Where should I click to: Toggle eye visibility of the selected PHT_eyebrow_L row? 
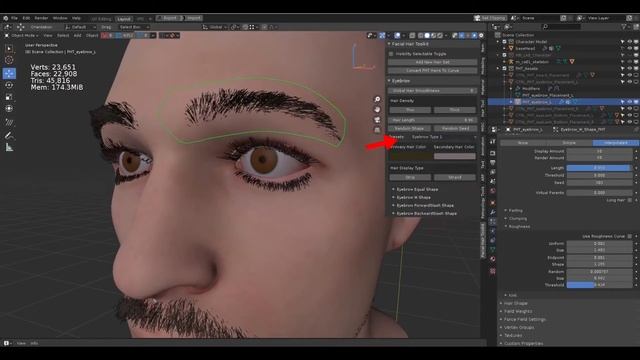[x=629, y=102]
